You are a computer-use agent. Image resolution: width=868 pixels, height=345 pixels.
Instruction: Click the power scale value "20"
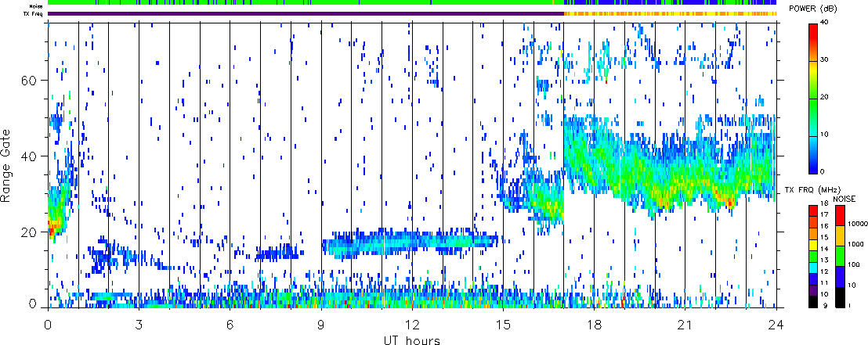tap(823, 97)
